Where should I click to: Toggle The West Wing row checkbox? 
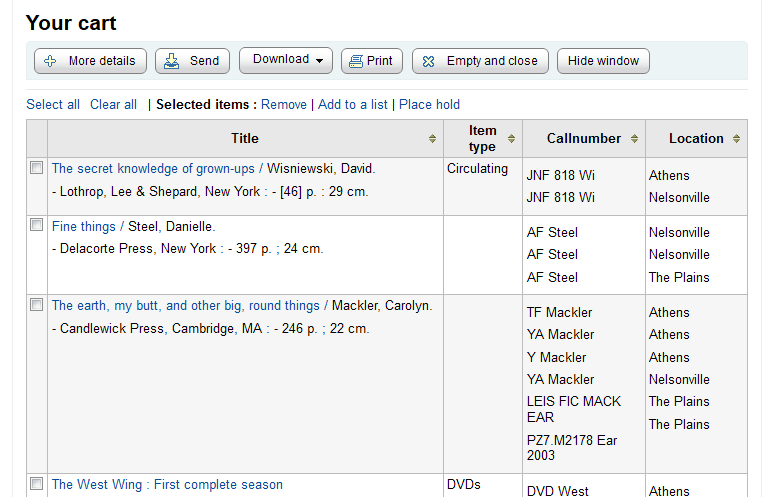pyautogui.click(x=37, y=483)
